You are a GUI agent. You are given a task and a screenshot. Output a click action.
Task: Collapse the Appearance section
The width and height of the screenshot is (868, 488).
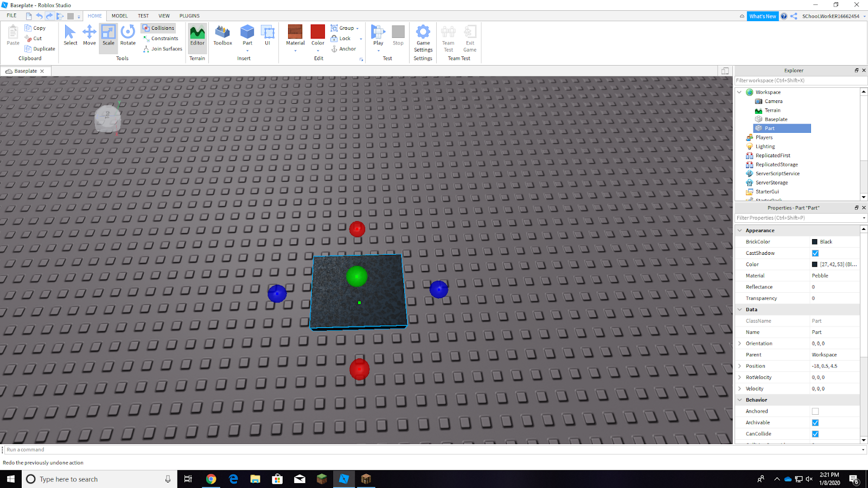point(739,230)
